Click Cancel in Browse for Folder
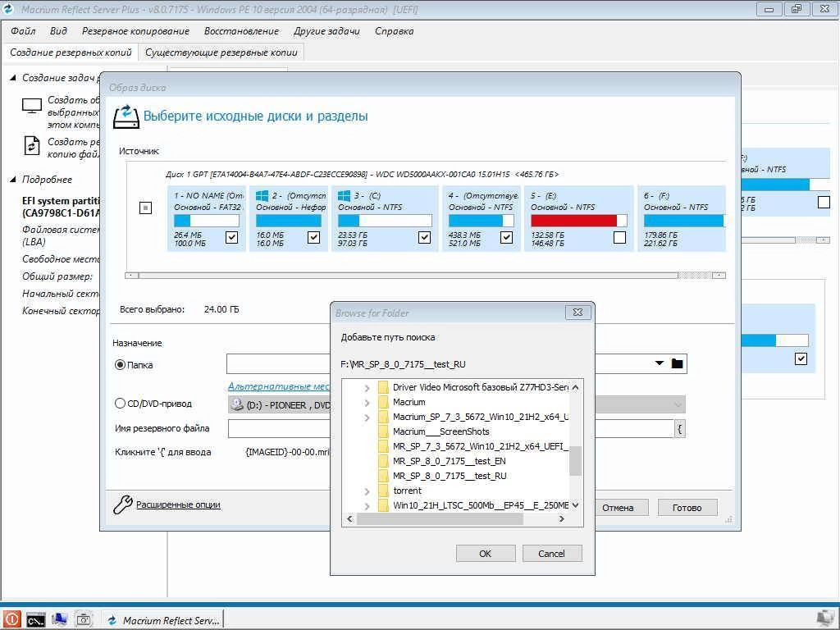Image resolution: width=840 pixels, height=630 pixels. point(552,554)
